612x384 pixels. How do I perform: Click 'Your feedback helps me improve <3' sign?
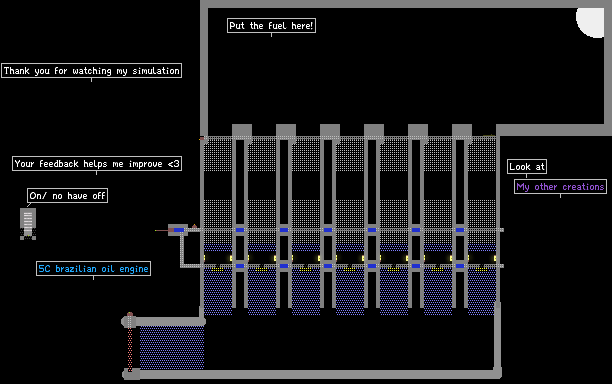click(97, 164)
